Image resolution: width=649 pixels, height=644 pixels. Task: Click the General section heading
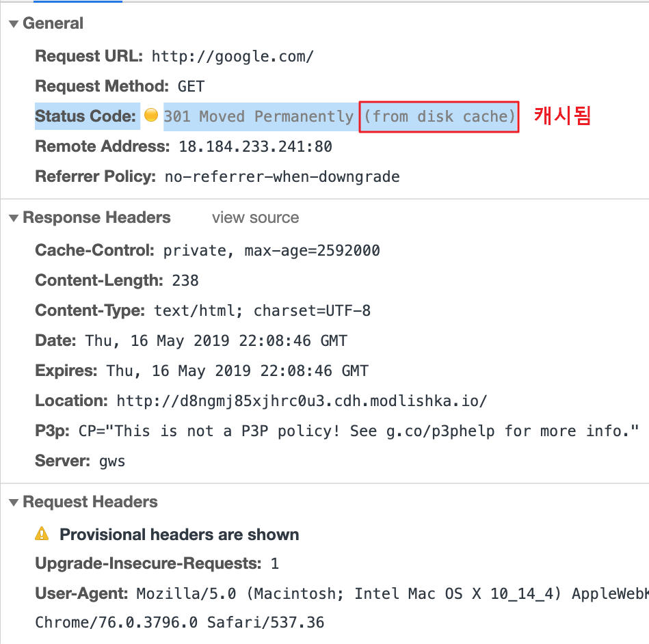tap(53, 24)
